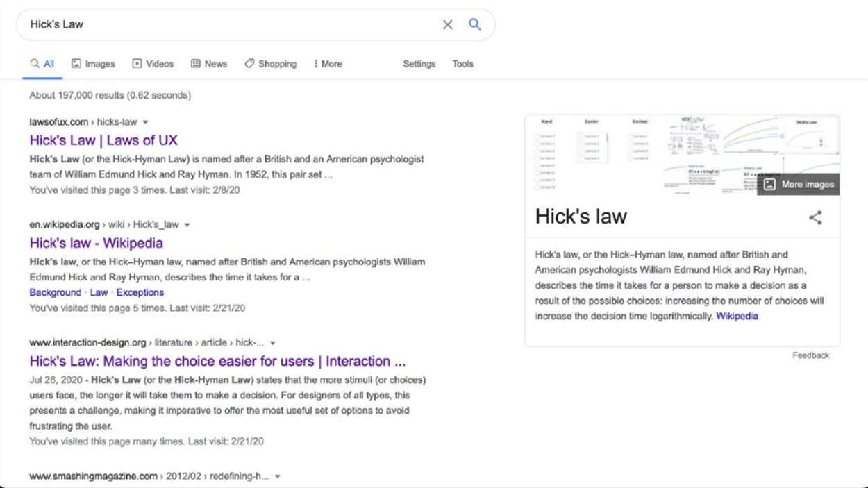
Task: Open More images in knowledge panel
Action: coord(799,185)
